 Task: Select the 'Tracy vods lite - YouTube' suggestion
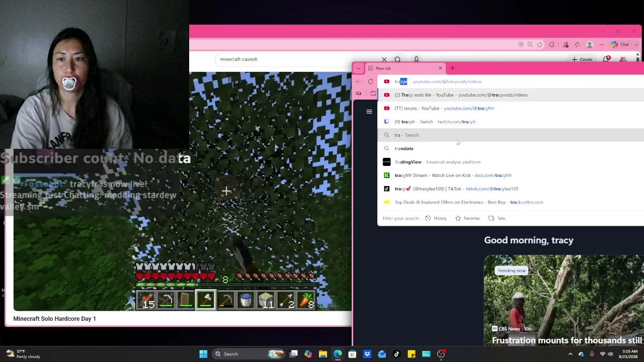511,95
